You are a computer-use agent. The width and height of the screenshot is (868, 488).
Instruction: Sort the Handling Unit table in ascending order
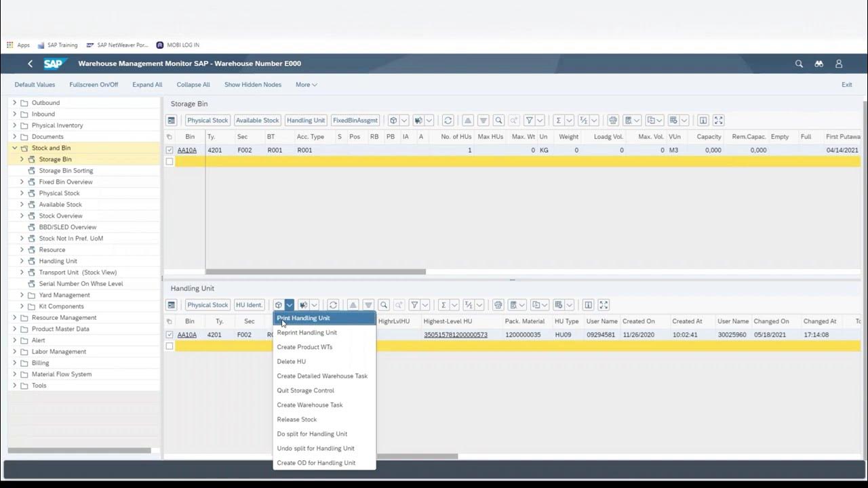(353, 305)
